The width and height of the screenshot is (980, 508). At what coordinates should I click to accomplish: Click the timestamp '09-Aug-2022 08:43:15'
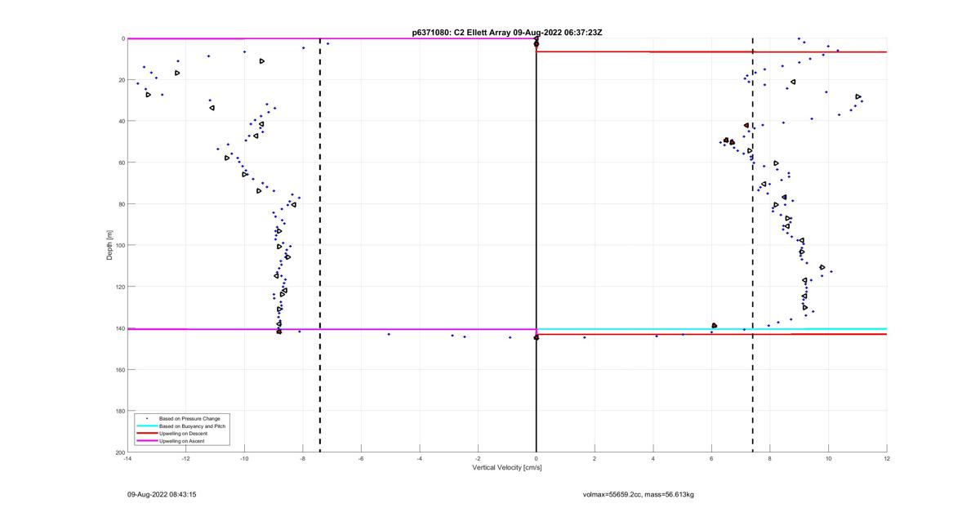pyautogui.click(x=162, y=494)
